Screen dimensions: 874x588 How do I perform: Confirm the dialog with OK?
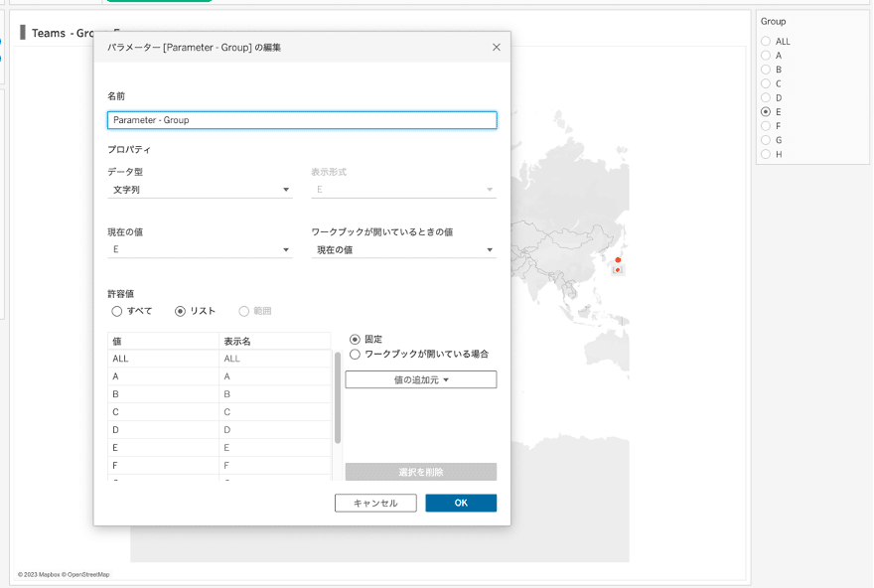[x=461, y=503]
